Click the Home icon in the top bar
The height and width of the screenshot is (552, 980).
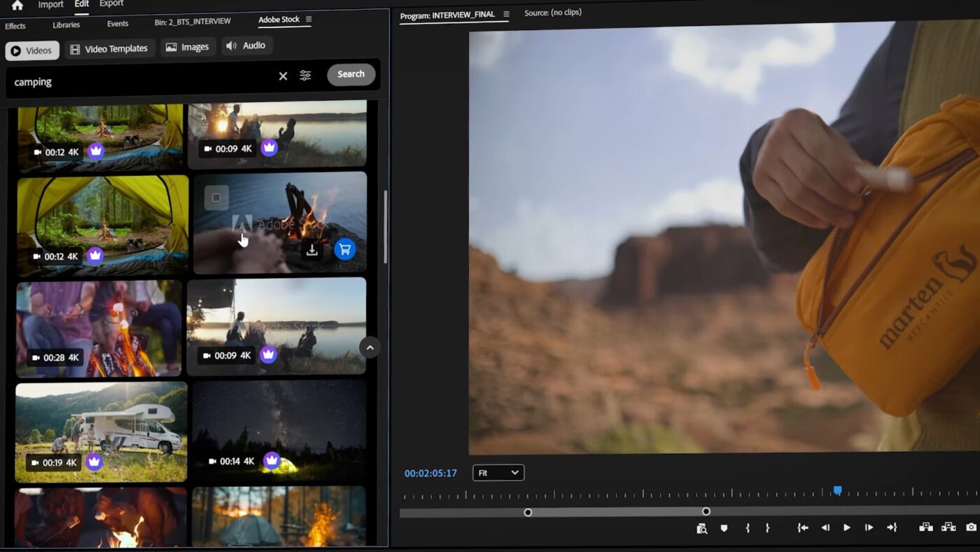[x=17, y=5]
